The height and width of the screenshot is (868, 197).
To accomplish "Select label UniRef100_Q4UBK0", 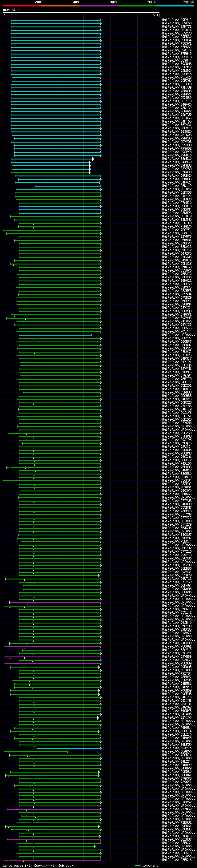I will (x=177, y=176).
